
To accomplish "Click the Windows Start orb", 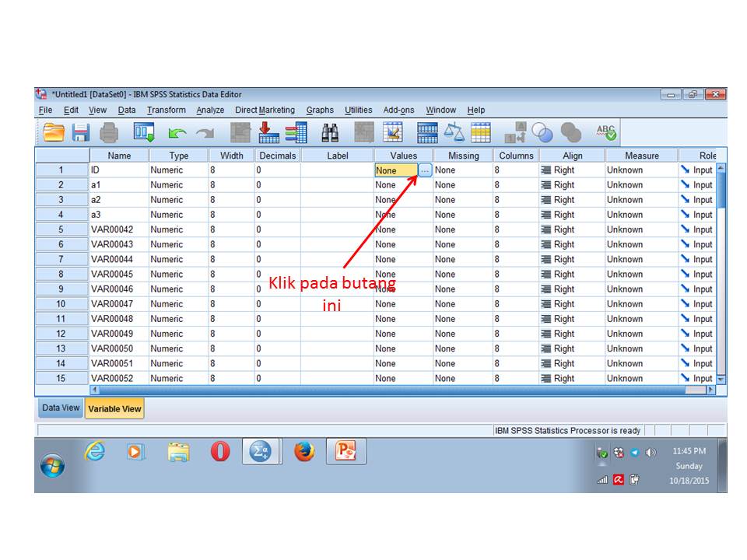I will click(x=52, y=466).
